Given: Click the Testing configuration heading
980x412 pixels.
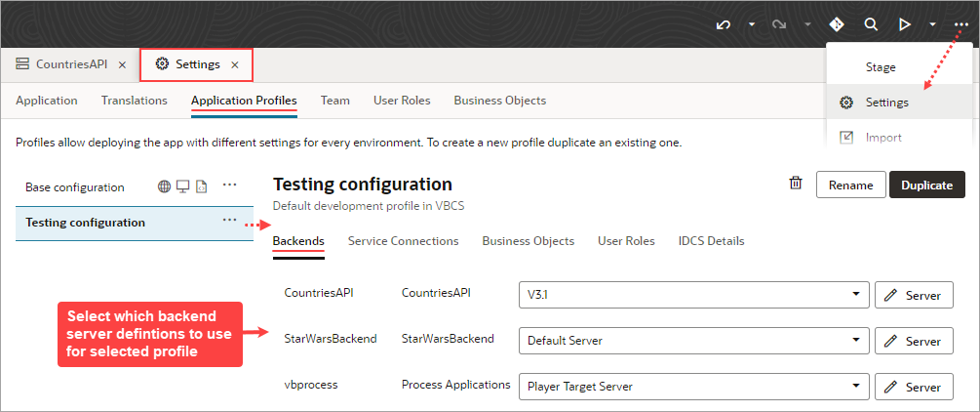Looking at the screenshot, I should (x=363, y=185).
